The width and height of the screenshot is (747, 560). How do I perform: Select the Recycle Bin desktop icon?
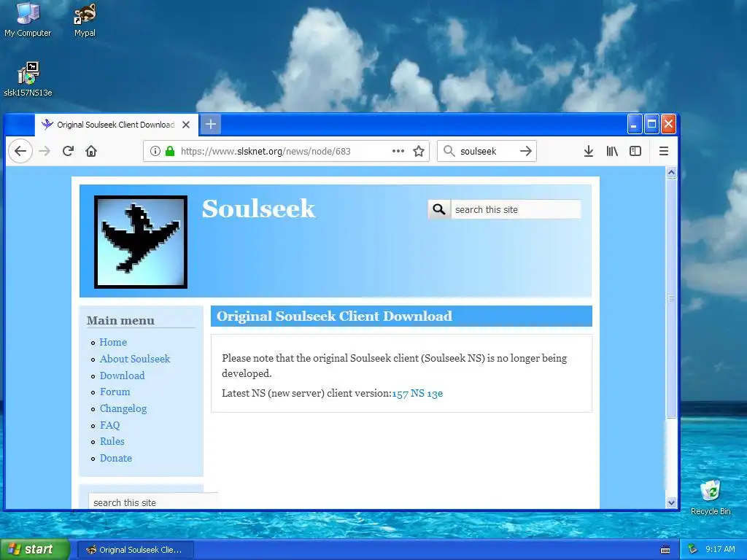coord(711,497)
